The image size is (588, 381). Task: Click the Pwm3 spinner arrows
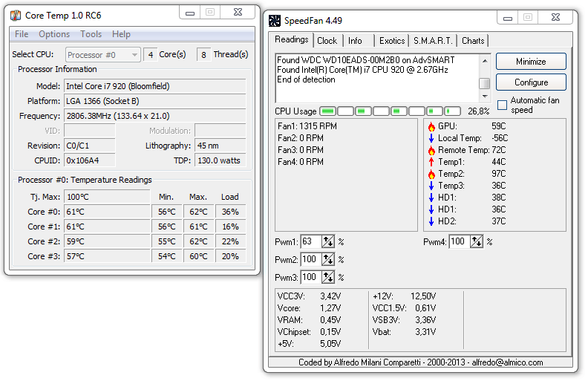tap(328, 277)
